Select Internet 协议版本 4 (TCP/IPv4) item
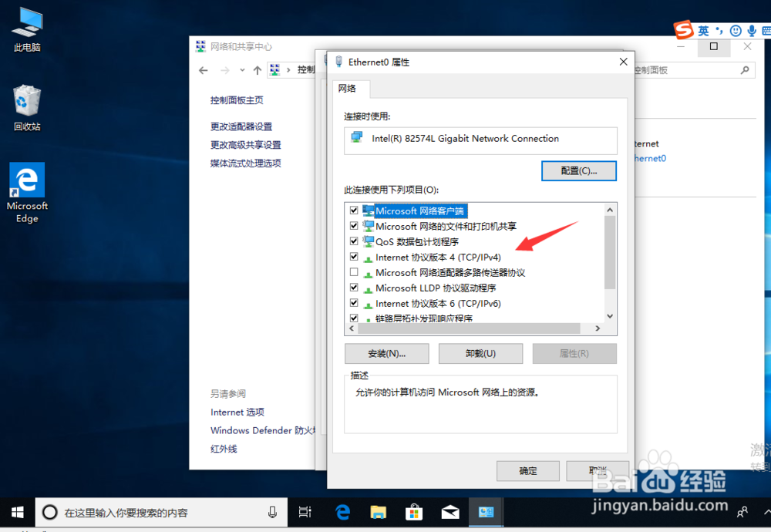 438,257
